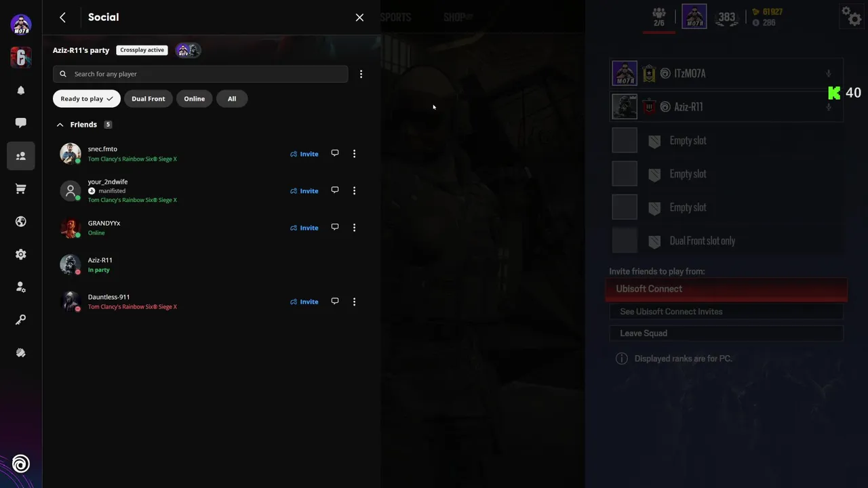Open more options for your_2ndwife
The height and width of the screenshot is (488, 868).
354,191
